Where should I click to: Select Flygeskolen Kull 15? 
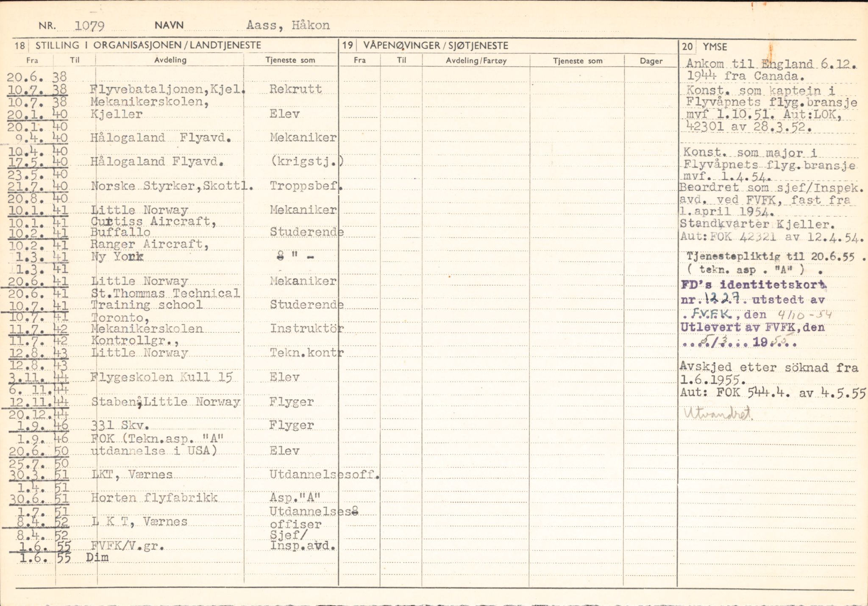click(x=161, y=377)
